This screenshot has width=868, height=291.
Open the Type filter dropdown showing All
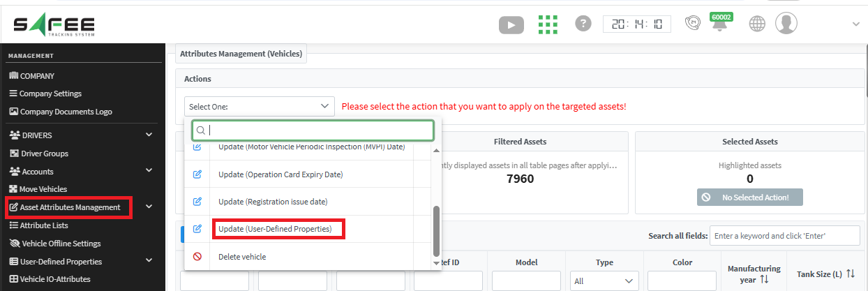point(604,281)
